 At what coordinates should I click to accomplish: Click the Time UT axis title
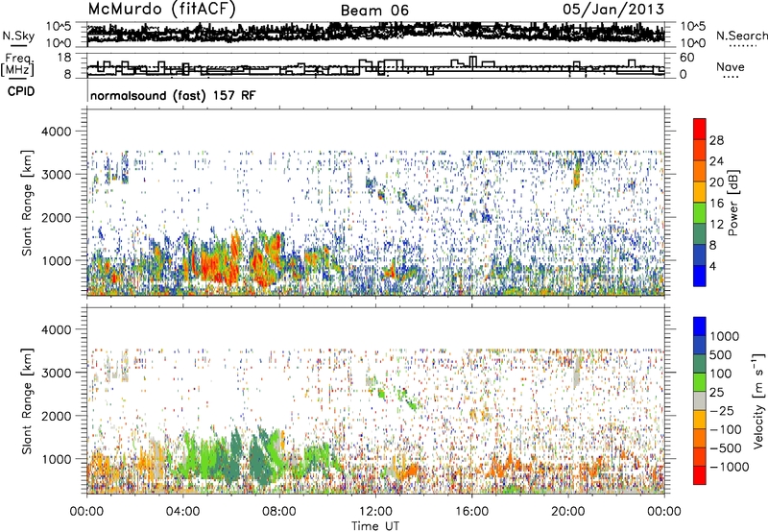click(375, 526)
